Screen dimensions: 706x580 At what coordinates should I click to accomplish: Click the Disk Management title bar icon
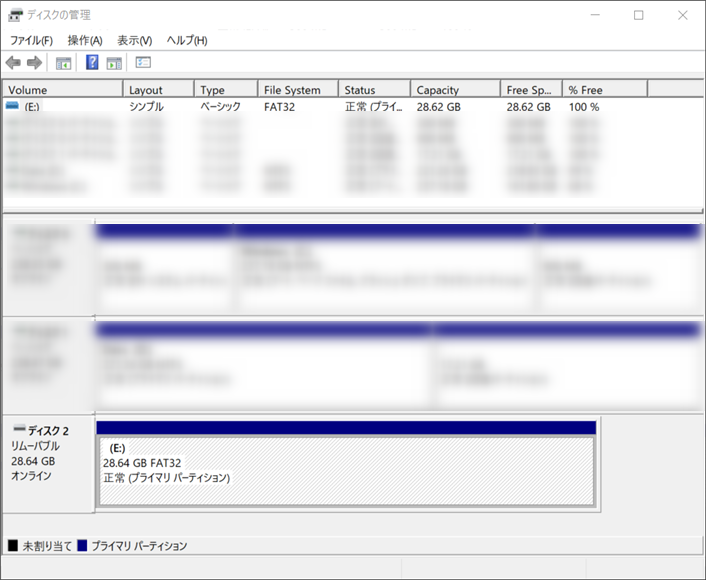[x=15, y=15]
